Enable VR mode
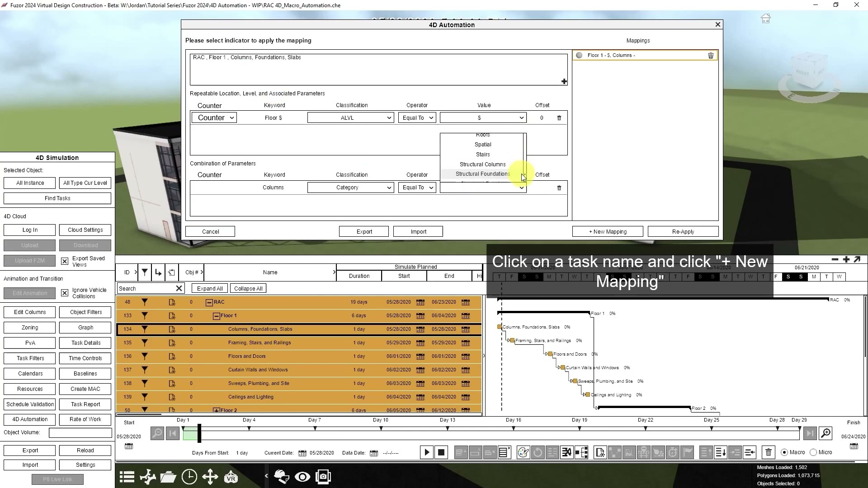868x488 pixels. pyautogui.click(x=231, y=477)
